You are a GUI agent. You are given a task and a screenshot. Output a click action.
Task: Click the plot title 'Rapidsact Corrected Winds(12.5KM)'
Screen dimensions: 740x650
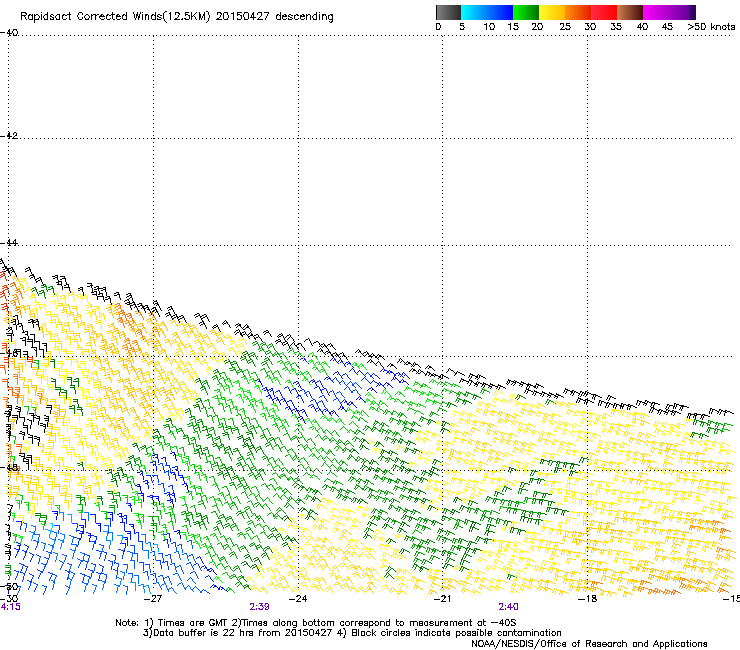coord(115,17)
